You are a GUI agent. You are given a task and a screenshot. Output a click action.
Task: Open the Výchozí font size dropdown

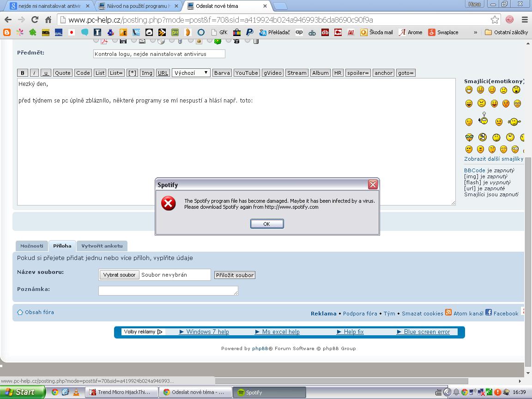coord(191,73)
